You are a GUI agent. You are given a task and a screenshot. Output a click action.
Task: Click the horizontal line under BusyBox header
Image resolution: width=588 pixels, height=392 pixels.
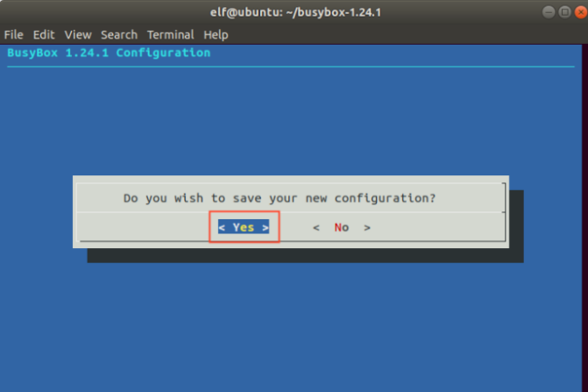pyautogui.click(x=294, y=66)
